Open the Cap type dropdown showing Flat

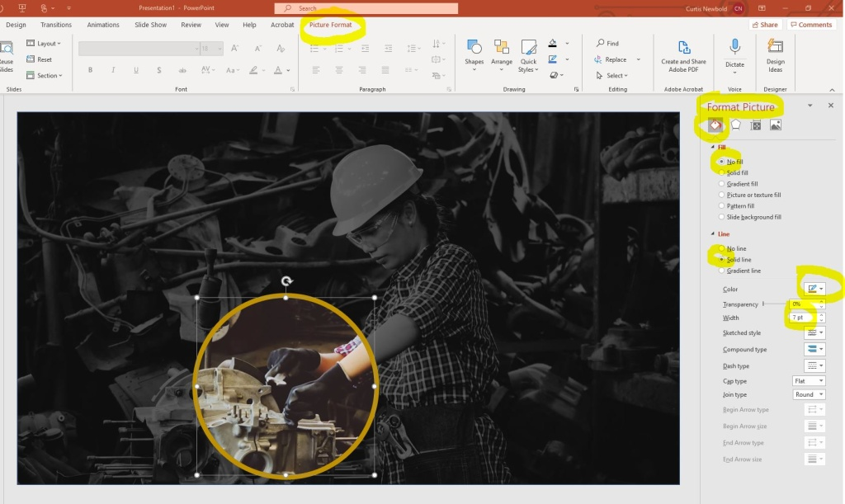[x=809, y=380]
